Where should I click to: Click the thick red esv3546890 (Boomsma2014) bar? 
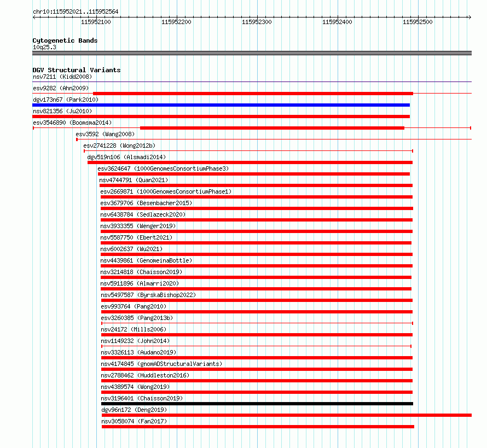[273, 128]
